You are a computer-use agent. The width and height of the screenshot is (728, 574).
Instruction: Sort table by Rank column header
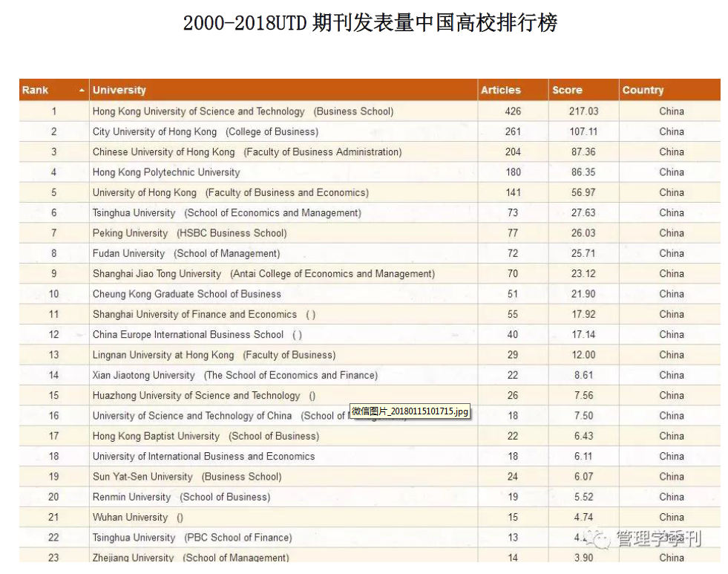coord(36,91)
